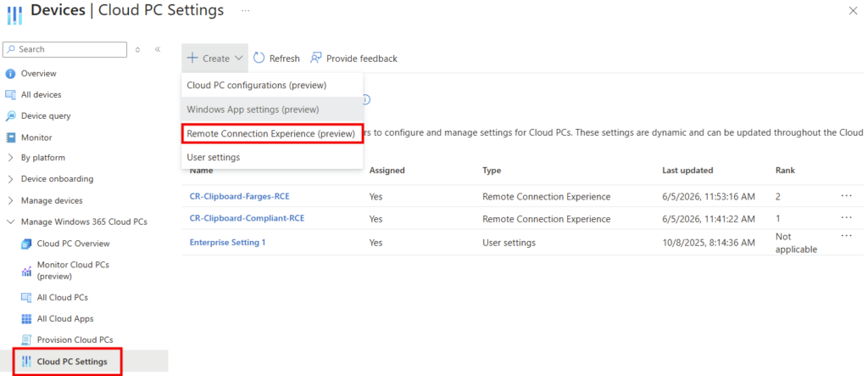
Task: Click the All Cloud PCs icon
Action: pyautogui.click(x=26, y=298)
